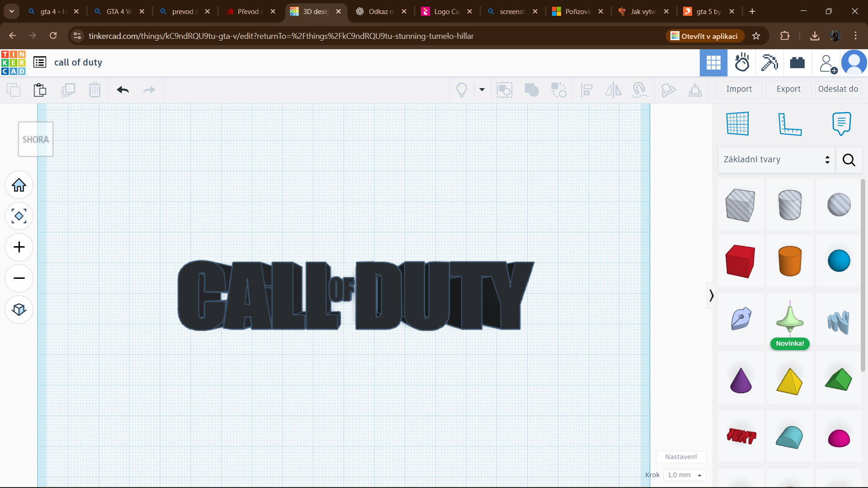Zoom out with minus button
This screenshot has height=488, width=868.
19,278
